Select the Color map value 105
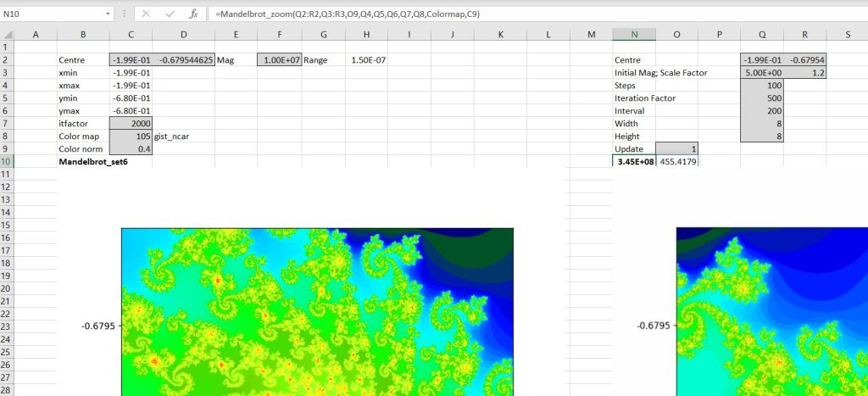Image resolution: width=868 pixels, height=396 pixels. 131,137
